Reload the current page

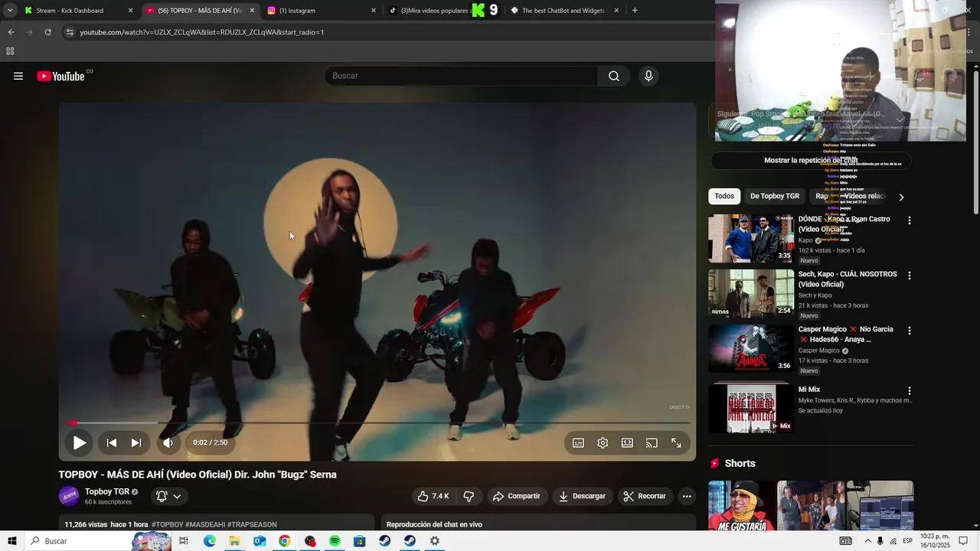pyautogui.click(x=47, y=32)
